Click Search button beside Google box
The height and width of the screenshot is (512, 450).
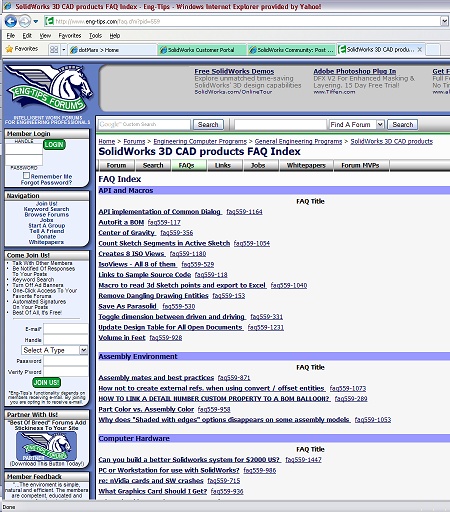[208, 124]
